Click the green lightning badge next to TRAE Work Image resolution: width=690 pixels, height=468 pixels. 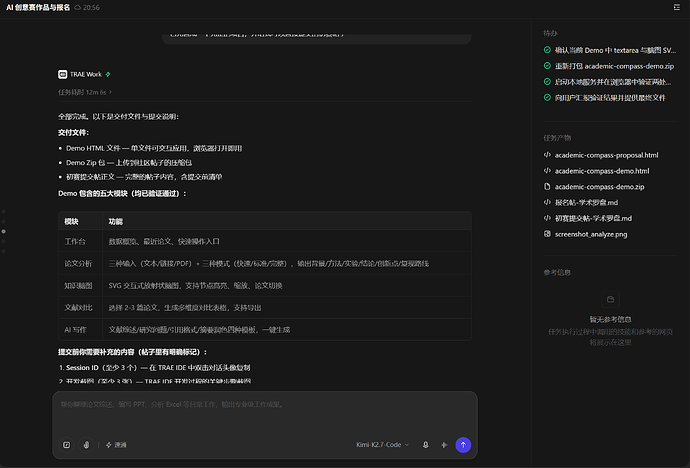coord(108,74)
